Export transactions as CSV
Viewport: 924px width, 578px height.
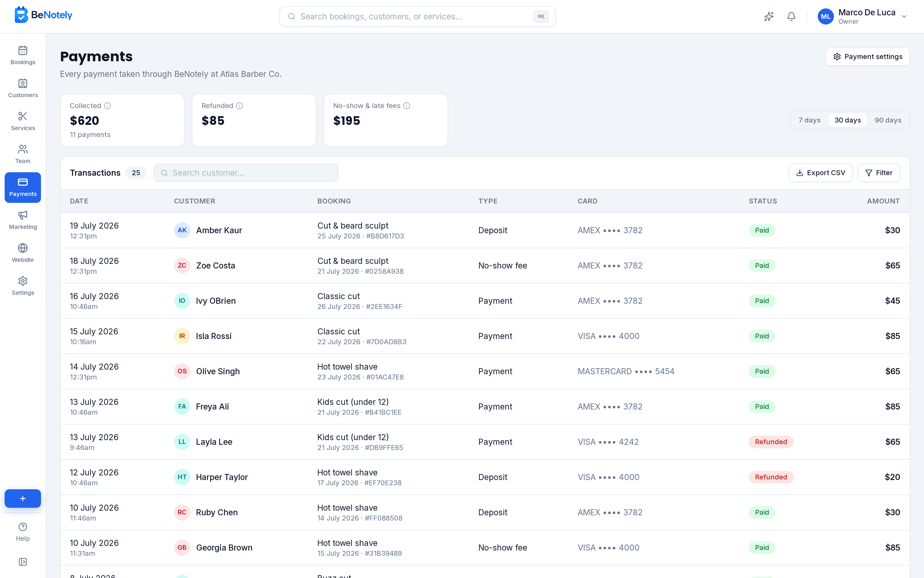click(821, 173)
